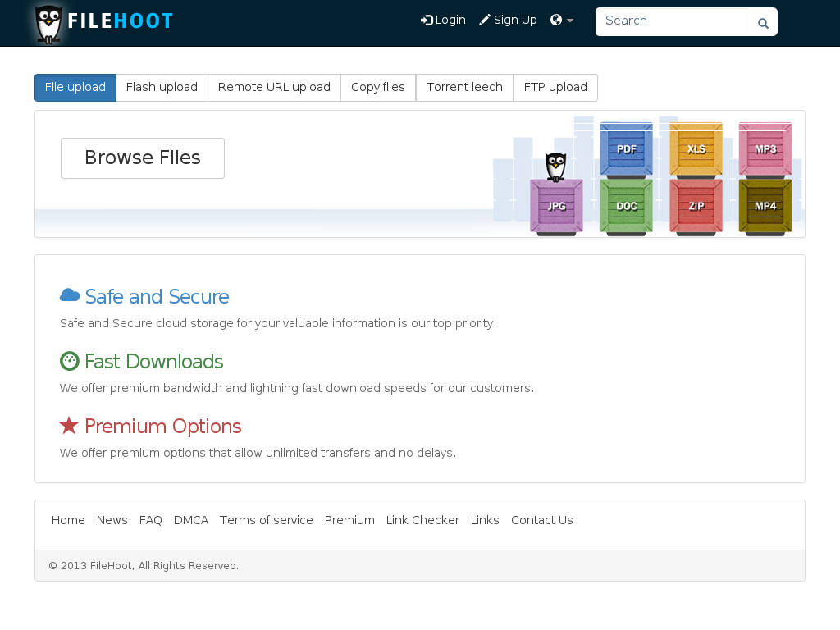Screen dimensions: 840x630
Task: Open the Remote URL upload tab
Action: point(274,87)
